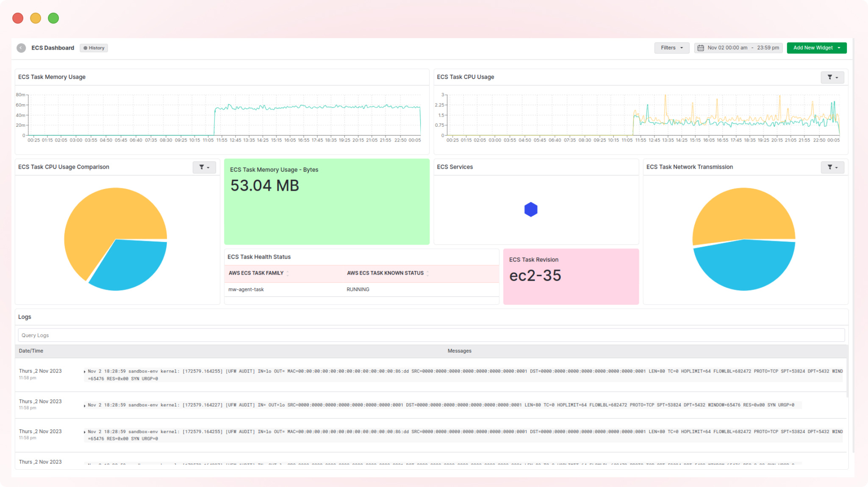The height and width of the screenshot is (487, 868).
Task: Select the ECS Task Health Status panel title
Action: 259,256
